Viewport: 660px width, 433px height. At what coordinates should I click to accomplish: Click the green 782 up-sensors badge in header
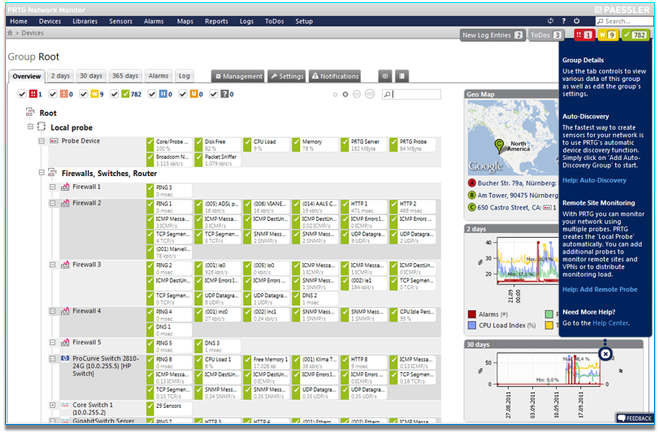(x=637, y=35)
